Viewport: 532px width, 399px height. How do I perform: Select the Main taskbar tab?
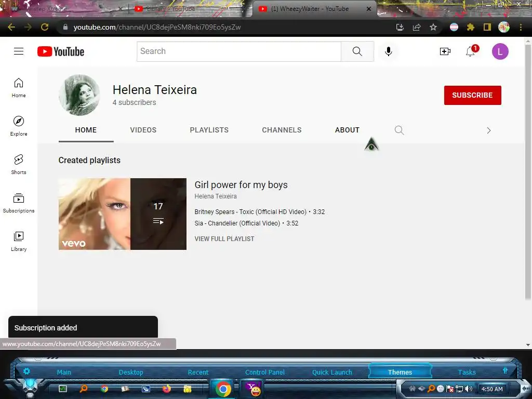[x=64, y=372]
